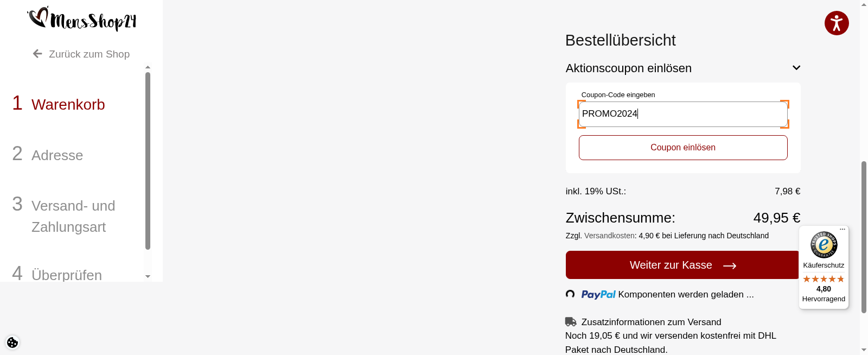The width and height of the screenshot is (868, 355).
Task: Click the coupon code input field
Action: tap(682, 114)
